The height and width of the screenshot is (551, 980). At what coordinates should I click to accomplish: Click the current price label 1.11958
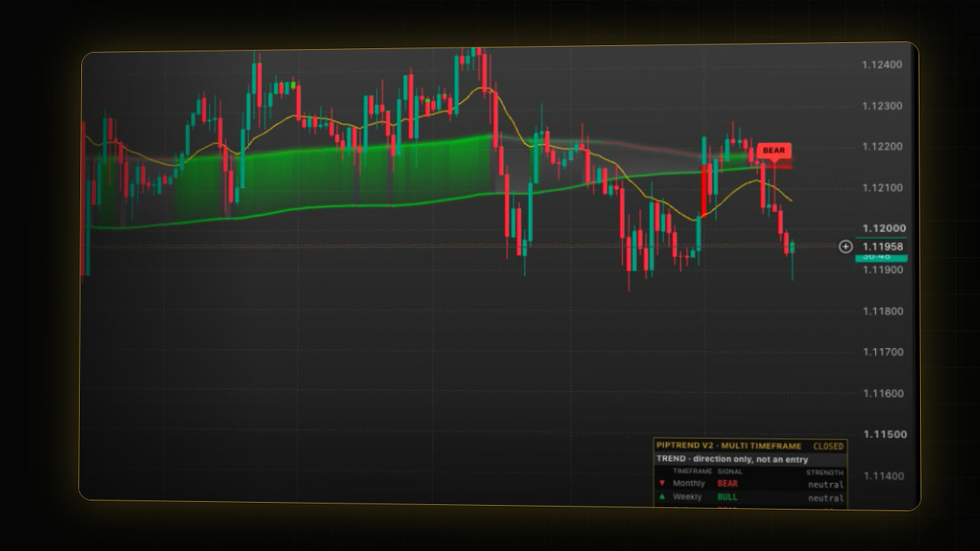[884, 246]
